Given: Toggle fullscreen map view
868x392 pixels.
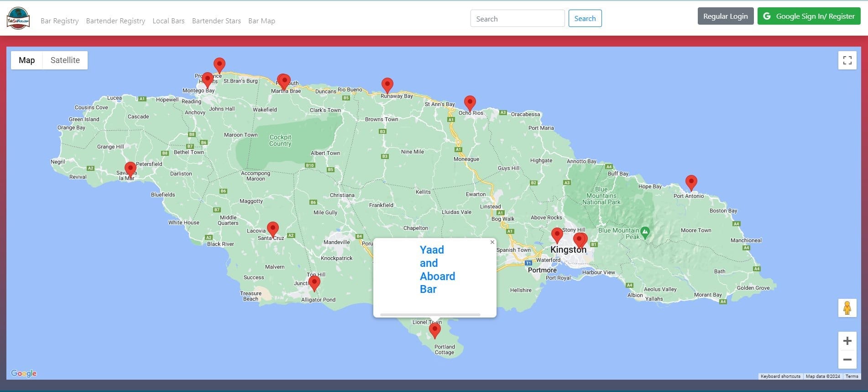Looking at the screenshot, I should click(847, 60).
